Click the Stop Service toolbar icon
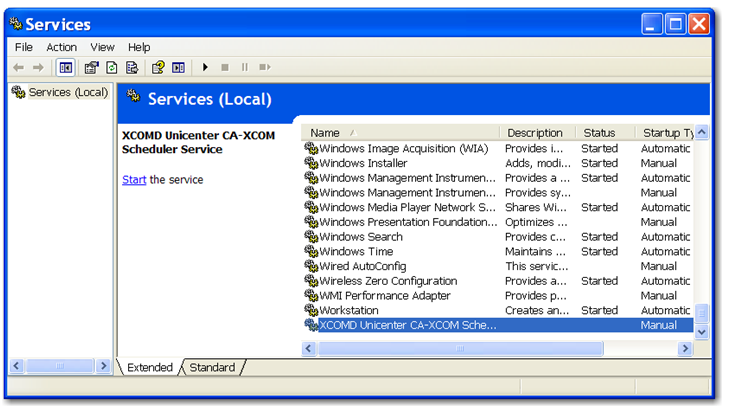Image resolution: width=729 pixels, height=411 pixels. tap(225, 67)
